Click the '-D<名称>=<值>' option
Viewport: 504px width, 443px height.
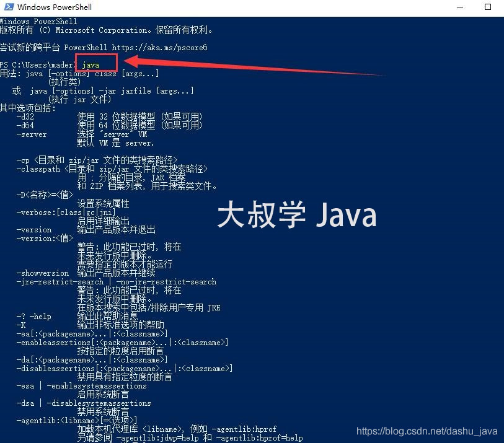point(45,195)
